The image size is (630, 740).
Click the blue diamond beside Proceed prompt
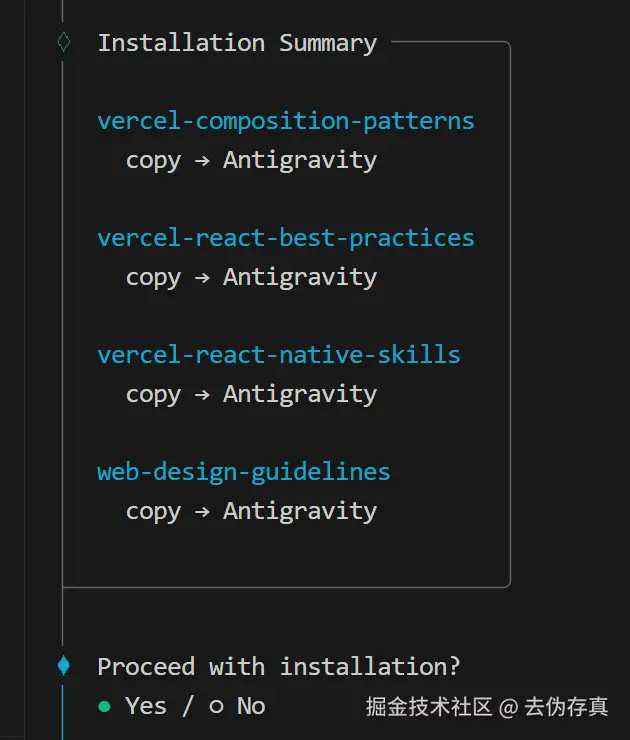pyautogui.click(x=64, y=665)
